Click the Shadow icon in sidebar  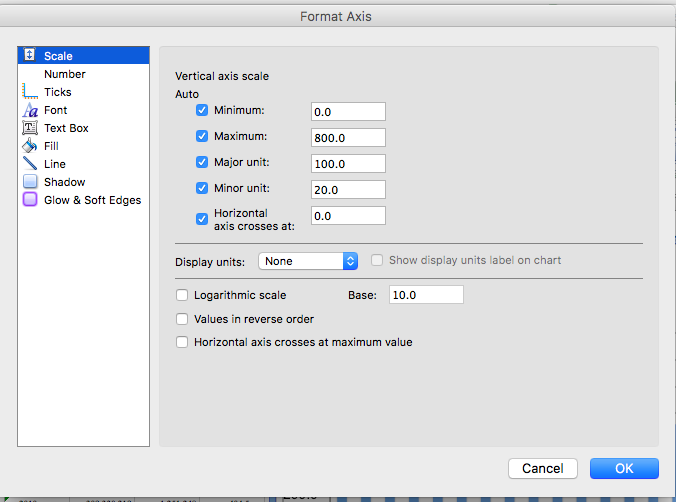(x=30, y=182)
